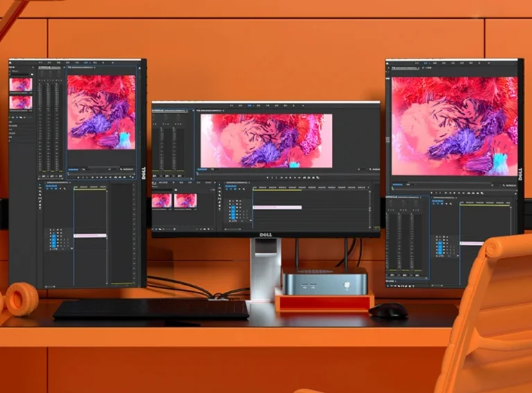Click program preview image on right monitor
532x393 pixels.
point(454,126)
